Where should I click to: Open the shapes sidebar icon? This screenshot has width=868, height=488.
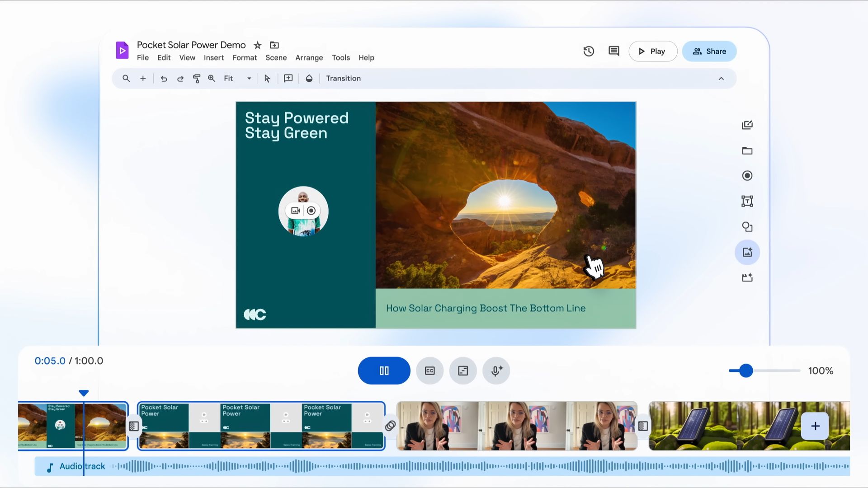point(747,227)
